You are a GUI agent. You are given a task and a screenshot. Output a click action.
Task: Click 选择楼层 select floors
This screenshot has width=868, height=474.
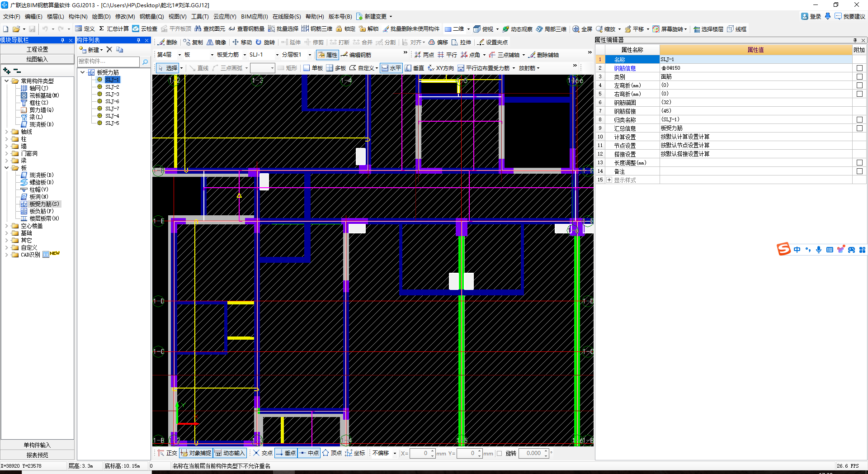pos(708,29)
